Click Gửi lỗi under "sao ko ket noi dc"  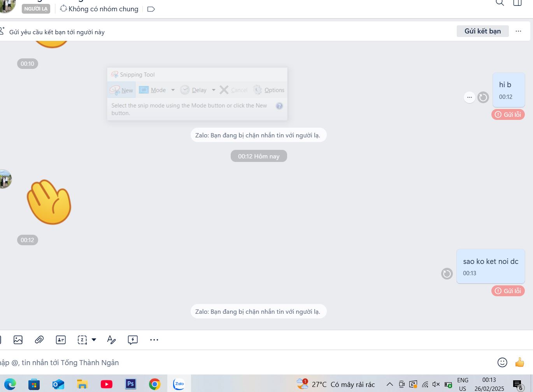(508, 291)
